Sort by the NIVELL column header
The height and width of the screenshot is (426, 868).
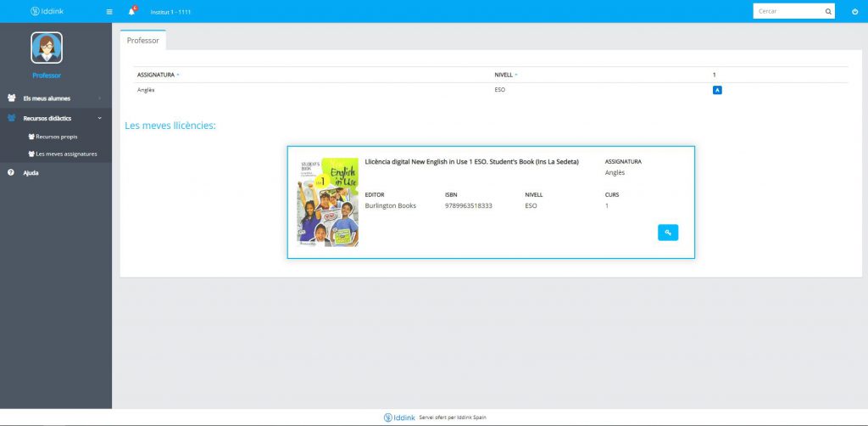(504, 75)
